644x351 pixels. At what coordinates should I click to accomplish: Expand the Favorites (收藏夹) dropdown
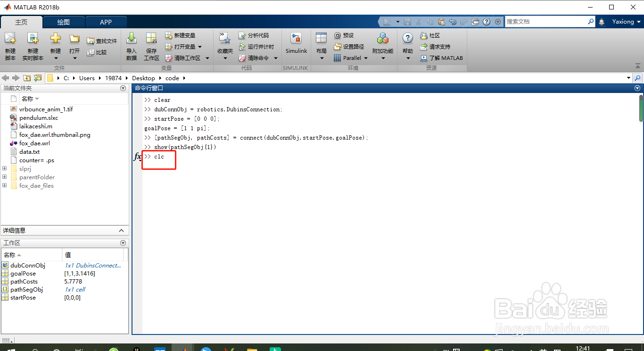[x=225, y=58]
